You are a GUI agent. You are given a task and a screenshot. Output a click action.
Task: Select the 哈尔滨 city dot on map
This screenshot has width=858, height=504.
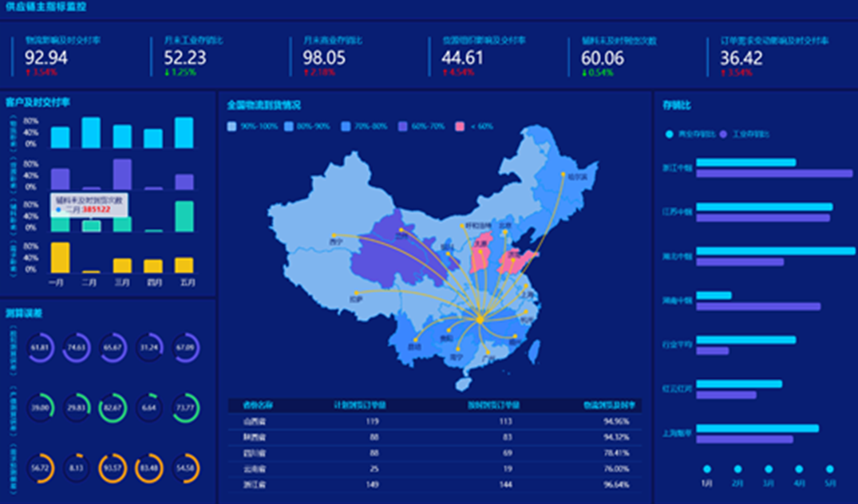tap(563, 175)
